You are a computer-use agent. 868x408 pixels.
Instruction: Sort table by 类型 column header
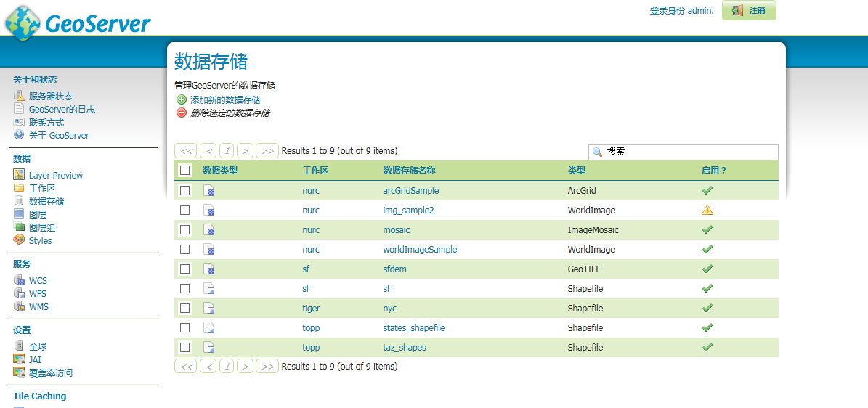coord(576,171)
